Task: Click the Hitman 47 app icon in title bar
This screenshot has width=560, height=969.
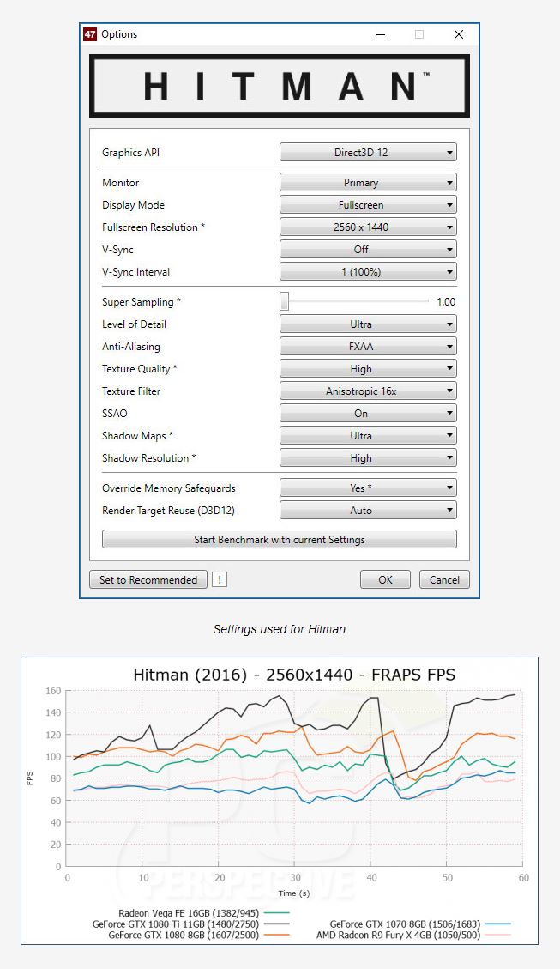Action: point(90,34)
